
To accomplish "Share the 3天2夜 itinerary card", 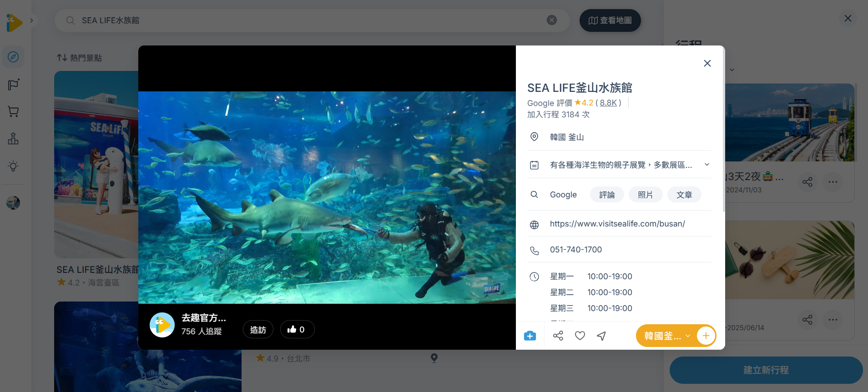I will 807,182.
